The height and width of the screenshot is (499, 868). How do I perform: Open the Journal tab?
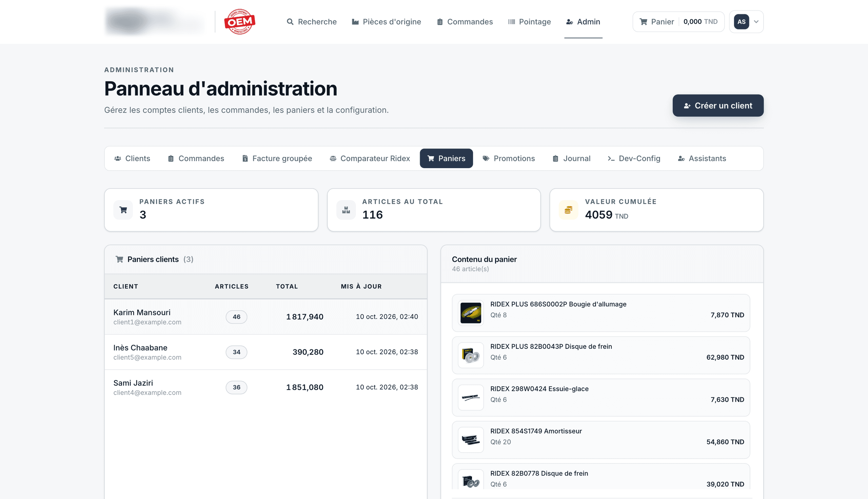(572, 158)
